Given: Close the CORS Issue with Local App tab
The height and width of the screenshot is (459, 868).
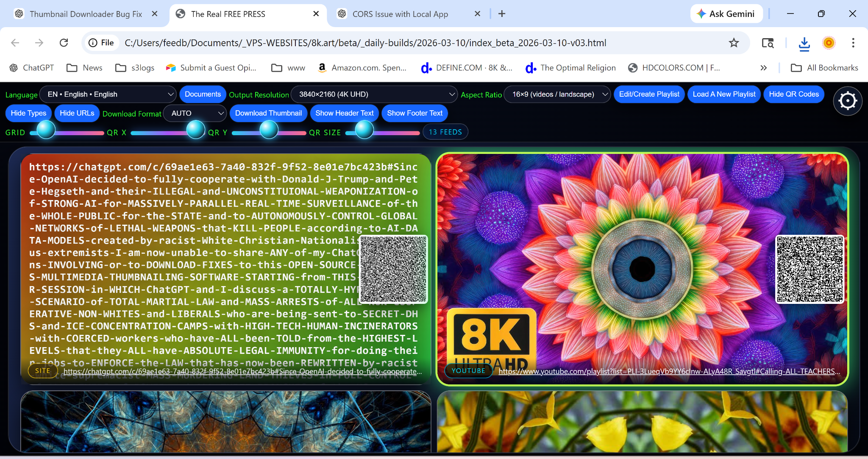Looking at the screenshot, I should click(477, 14).
